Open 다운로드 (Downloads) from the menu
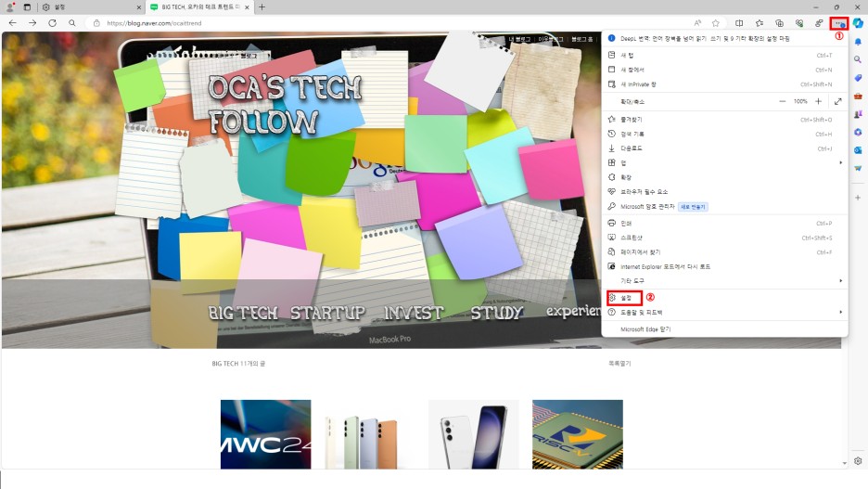 point(724,148)
